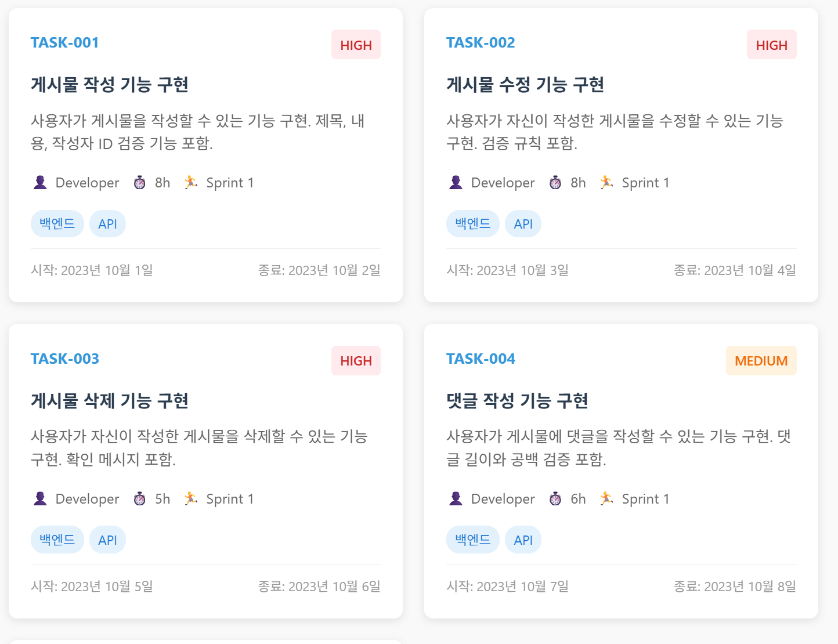838x644 pixels.
Task: Open the 게시물 삭제 기능 구현 card title
Action: [110, 401]
